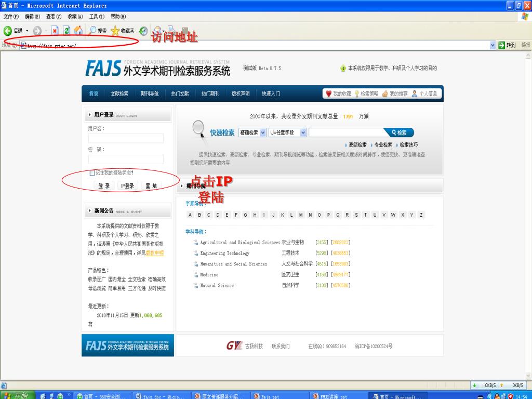Click the Home icon in toolbar

point(78,31)
